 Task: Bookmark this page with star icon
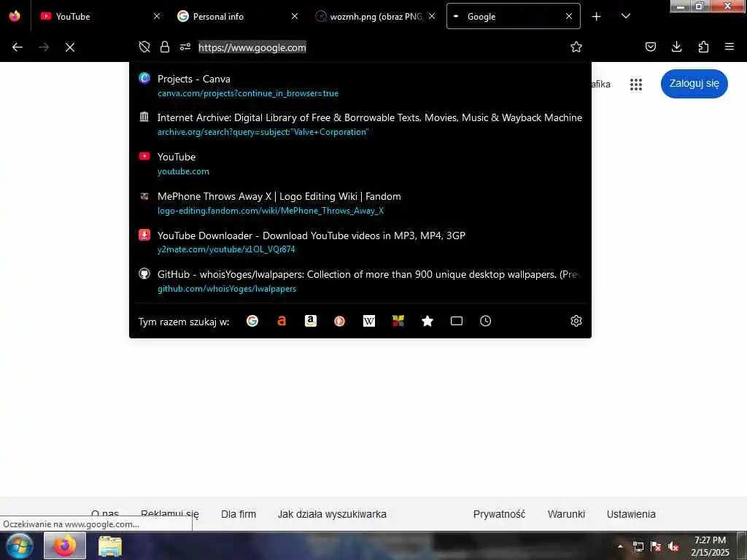[576, 47]
